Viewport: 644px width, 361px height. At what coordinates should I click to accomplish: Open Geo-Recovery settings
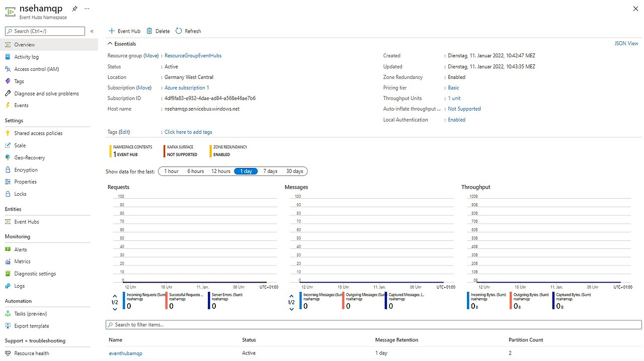(x=30, y=157)
